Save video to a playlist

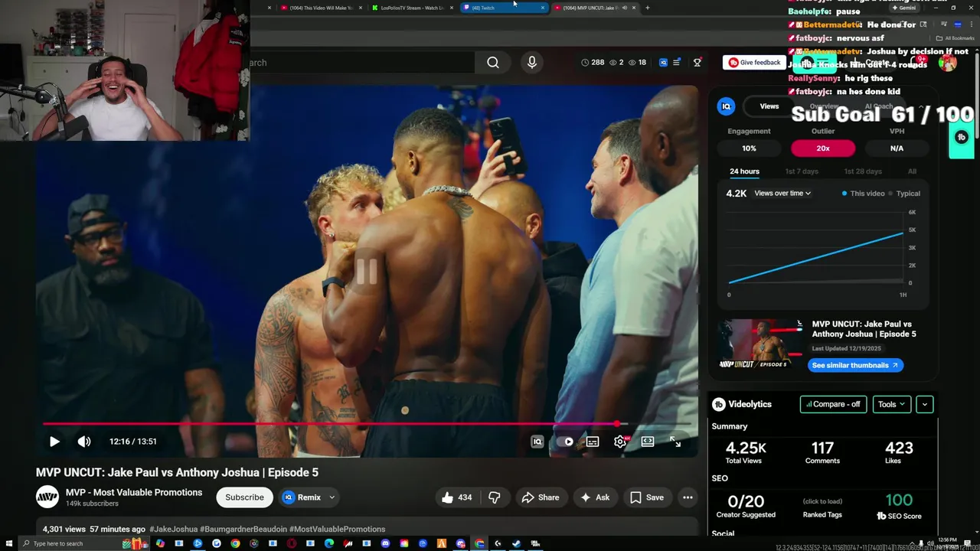pos(647,497)
